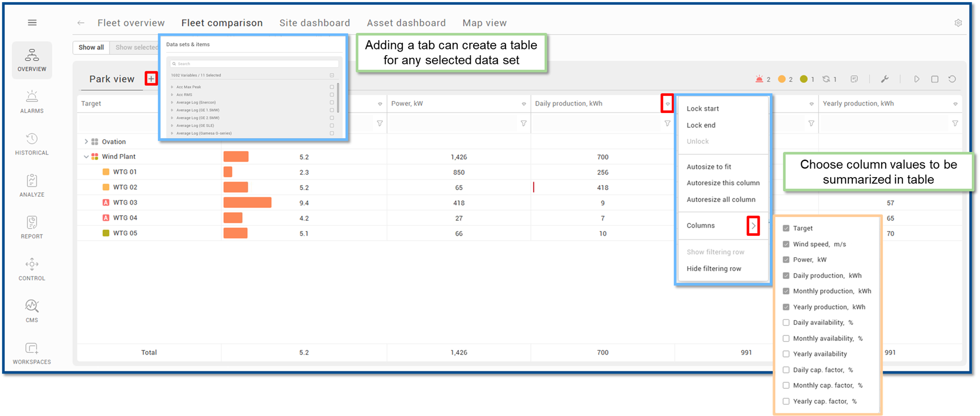980x416 pixels.
Task: Switch to Site dashboard tab
Action: tap(315, 23)
